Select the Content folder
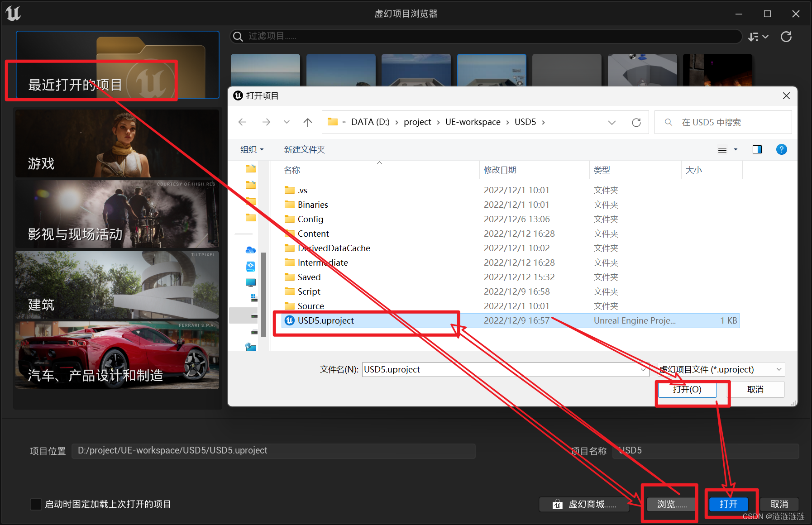 (511, 234)
